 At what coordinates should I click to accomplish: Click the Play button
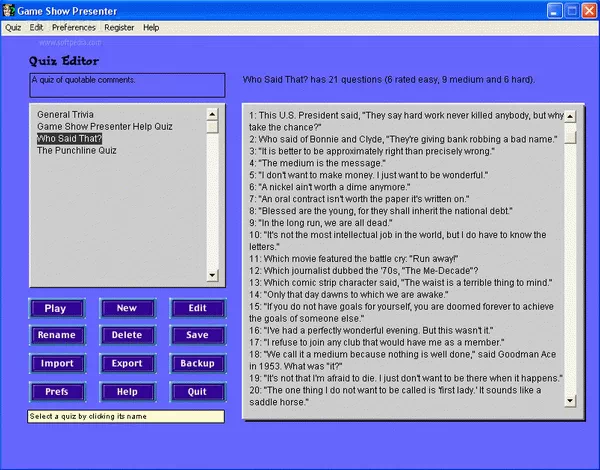click(55, 308)
